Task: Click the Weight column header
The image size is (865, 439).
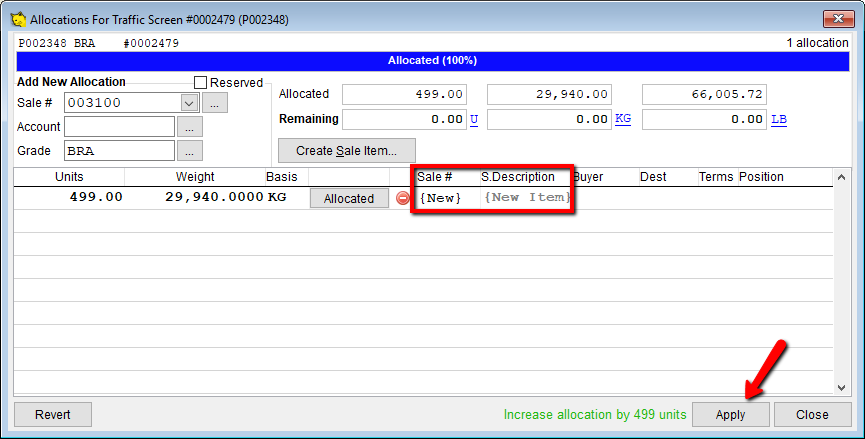Action: point(195,177)
